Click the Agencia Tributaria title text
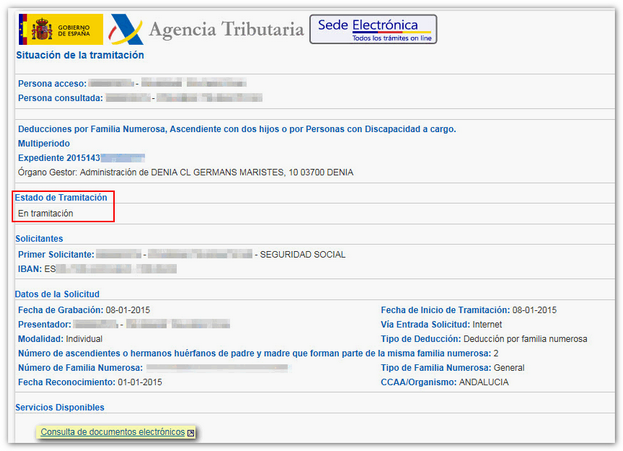623x451 pixels. 226,30
